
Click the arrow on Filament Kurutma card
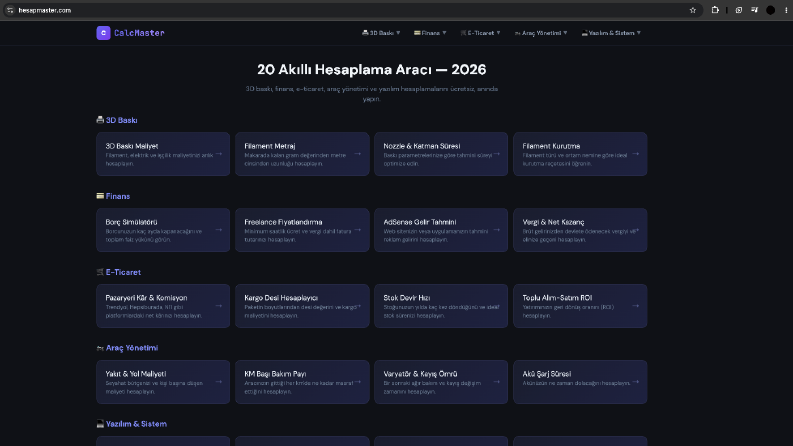(x=636, y=154)
